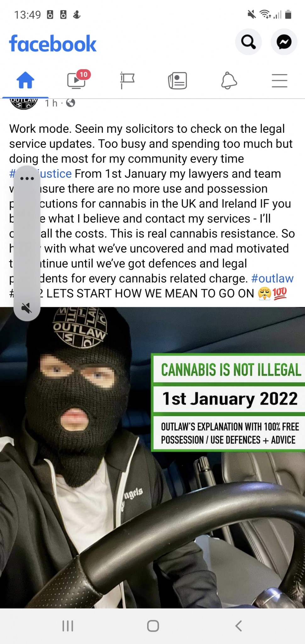Viewport: 305px width, 644px height.
Task: Adjust the vertical volume slider
Action: point(27,243)
